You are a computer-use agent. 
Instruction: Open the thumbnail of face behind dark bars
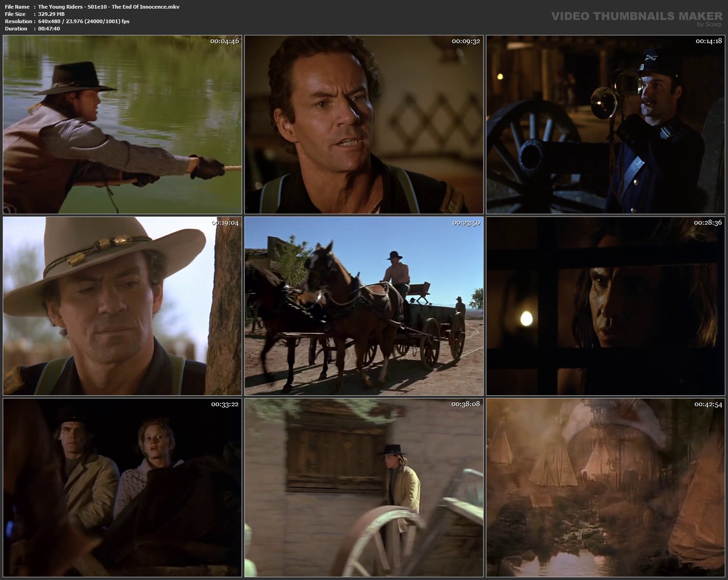[605, 306]
